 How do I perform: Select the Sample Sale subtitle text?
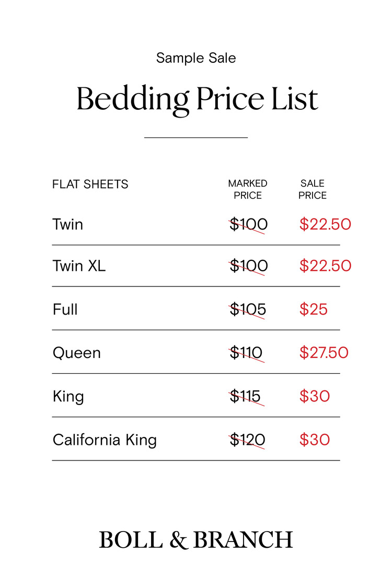click(196, 57)
